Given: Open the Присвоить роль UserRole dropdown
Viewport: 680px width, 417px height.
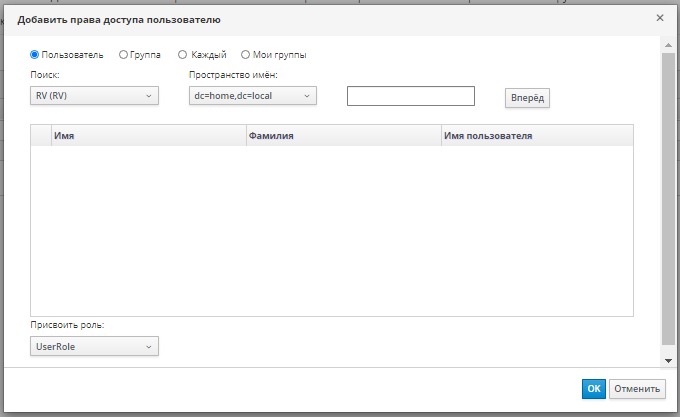Looking at the screenshot, I should pos(95,346).
